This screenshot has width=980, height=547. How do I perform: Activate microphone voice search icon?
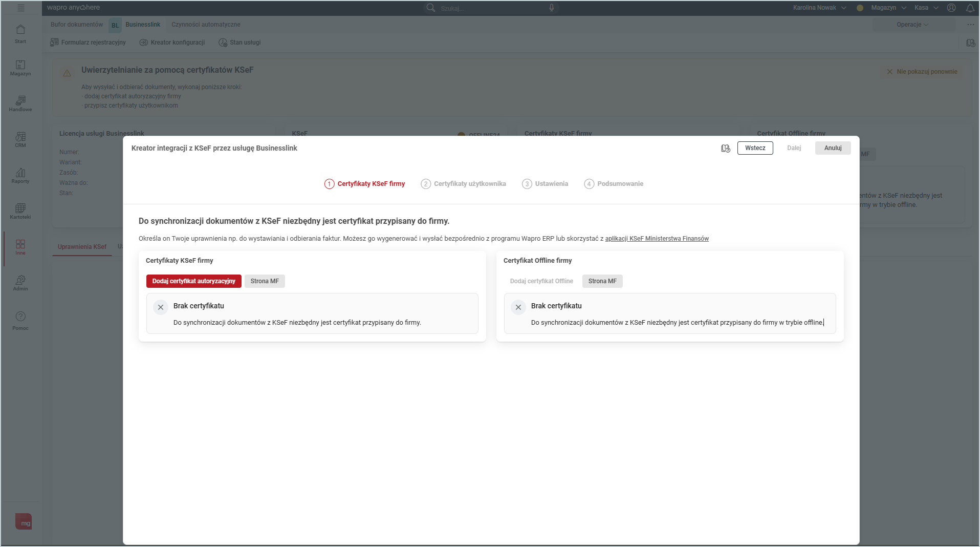[x=552, y=8]
